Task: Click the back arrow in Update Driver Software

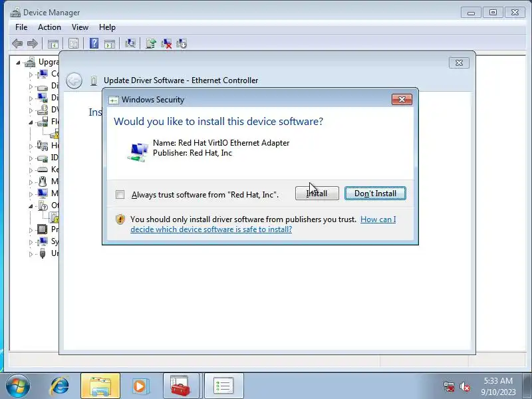Action: (74, 80)
